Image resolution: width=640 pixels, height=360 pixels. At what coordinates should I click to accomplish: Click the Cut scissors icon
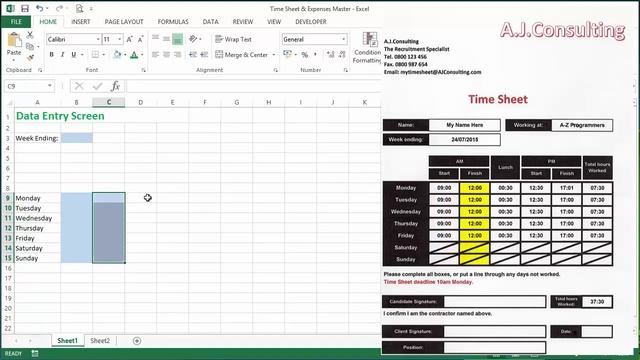30,36
